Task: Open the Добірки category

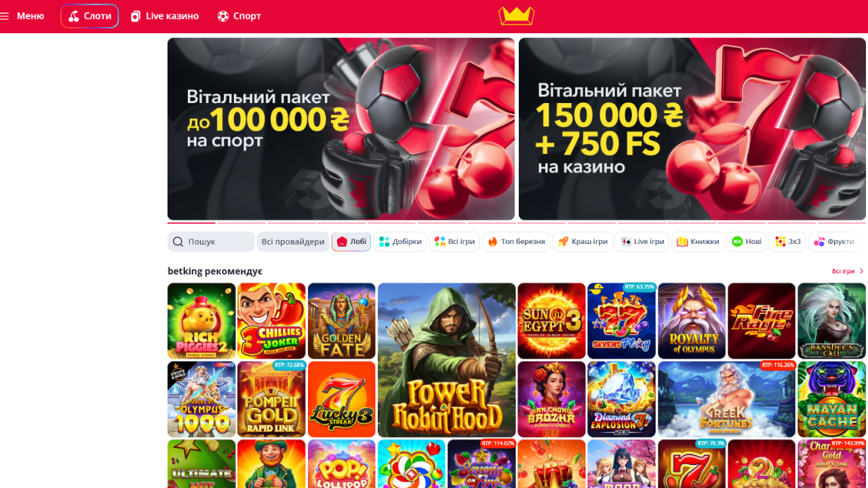Action: click(400, 242)
